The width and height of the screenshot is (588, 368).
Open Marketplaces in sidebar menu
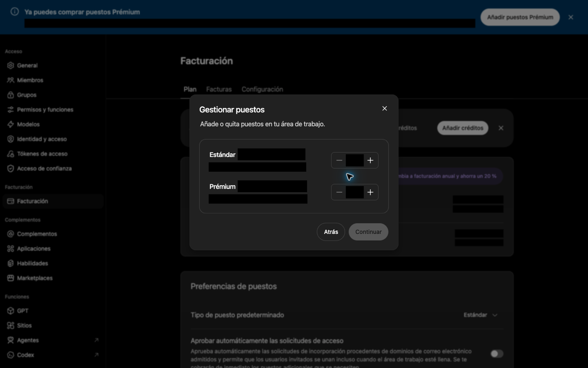point(53,278)
